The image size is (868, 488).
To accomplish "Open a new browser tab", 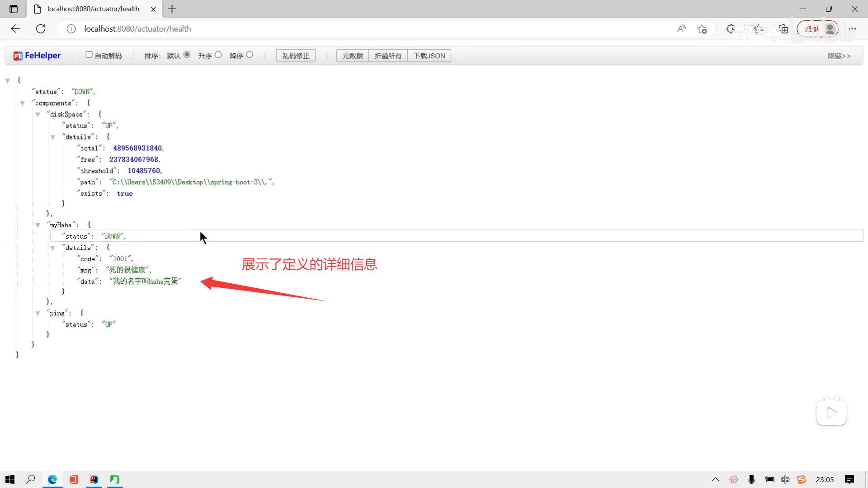I will point(172,9).
